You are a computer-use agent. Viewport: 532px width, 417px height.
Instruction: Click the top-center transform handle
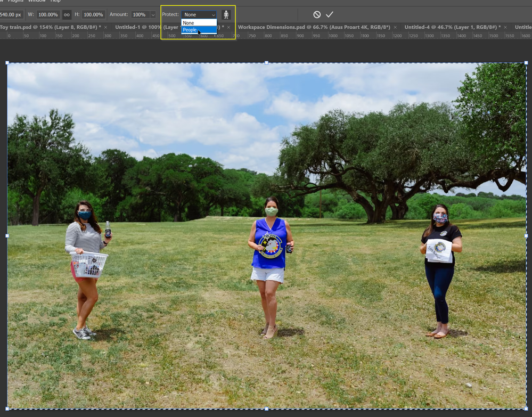pos(266,63)
